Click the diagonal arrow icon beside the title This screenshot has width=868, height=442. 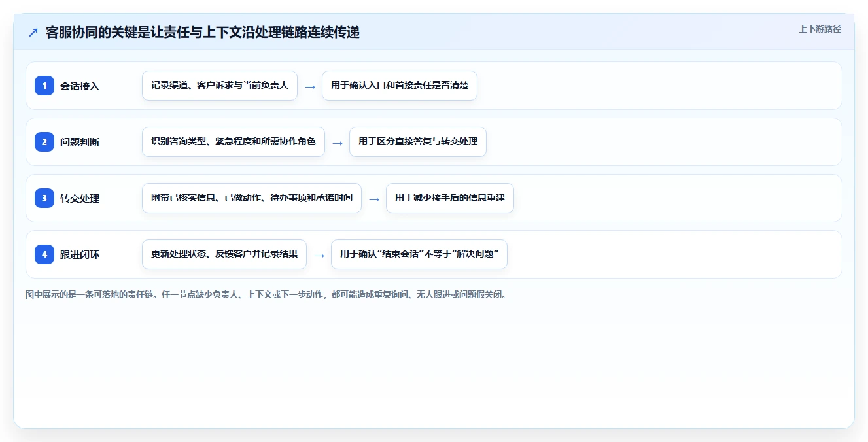click(33, 32)
